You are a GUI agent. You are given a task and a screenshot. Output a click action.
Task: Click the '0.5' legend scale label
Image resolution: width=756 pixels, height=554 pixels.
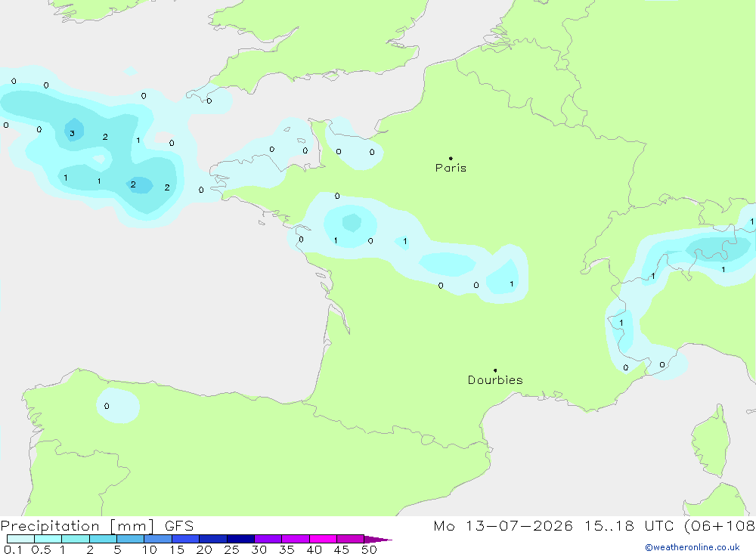click(x=41, y=549)
